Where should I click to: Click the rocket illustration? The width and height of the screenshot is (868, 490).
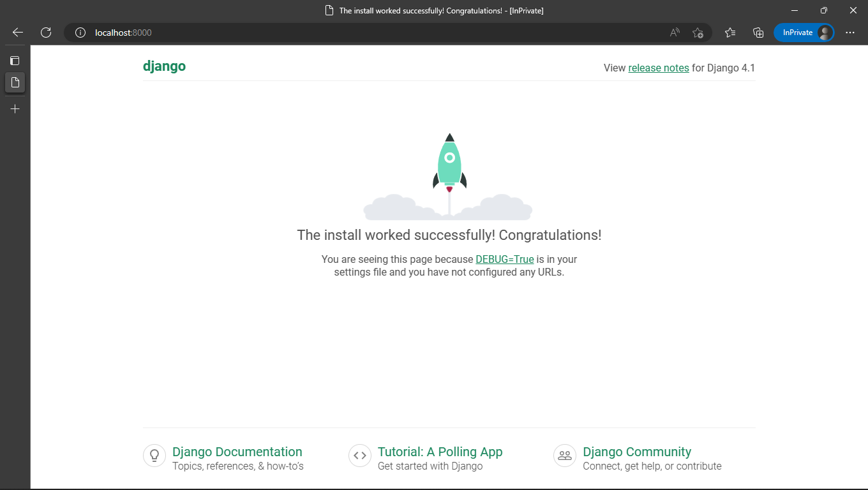[x=449, y=177]
